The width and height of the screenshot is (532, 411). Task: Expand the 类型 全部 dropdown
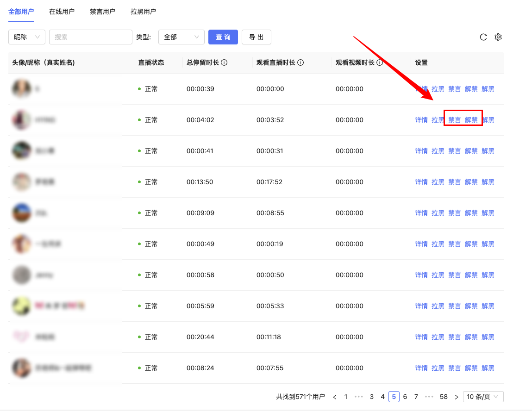point(181,37)
